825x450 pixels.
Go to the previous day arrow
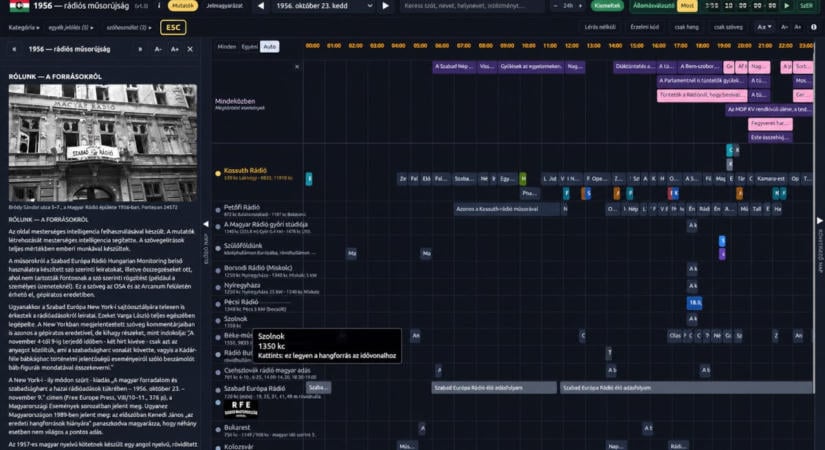(261, 6)
